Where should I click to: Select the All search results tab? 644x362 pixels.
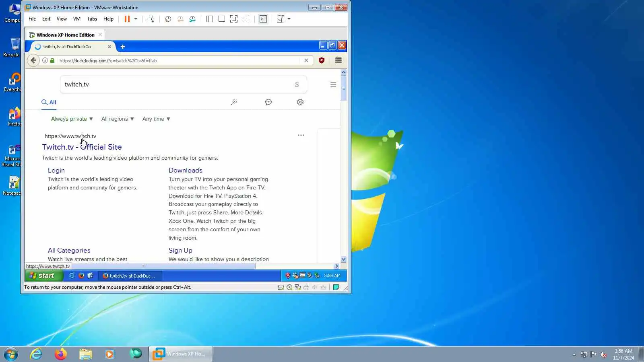click(x=49, y=102)
